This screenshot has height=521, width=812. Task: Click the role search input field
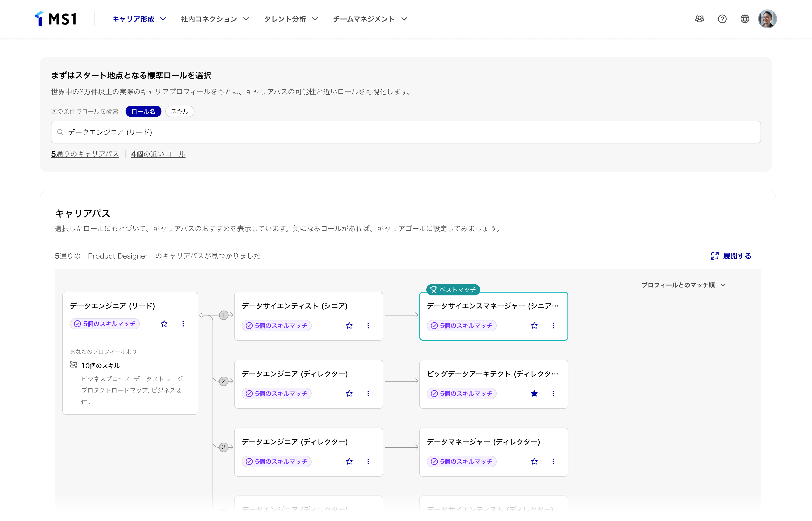click(x=406, y=132)
